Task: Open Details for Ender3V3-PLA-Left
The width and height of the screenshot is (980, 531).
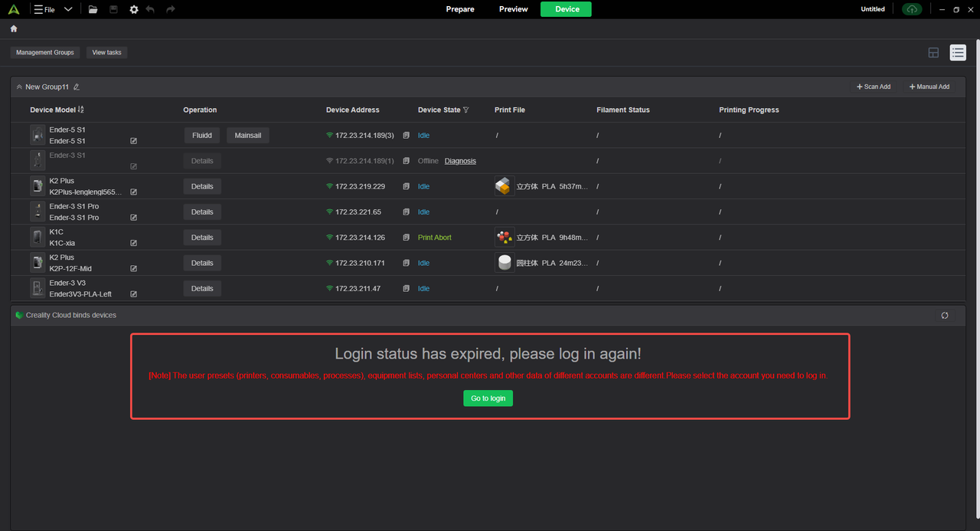Action: tap(202, 288)
